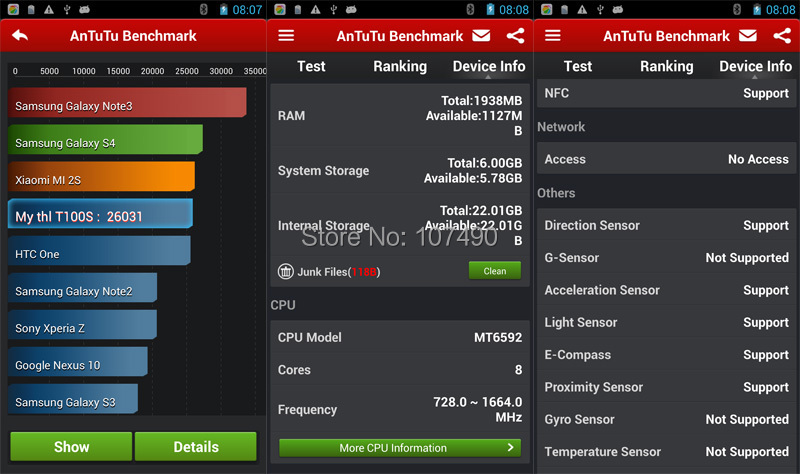
Task: Tap the USB icon in the middle status bar
Action: click(x=334, y=9)
